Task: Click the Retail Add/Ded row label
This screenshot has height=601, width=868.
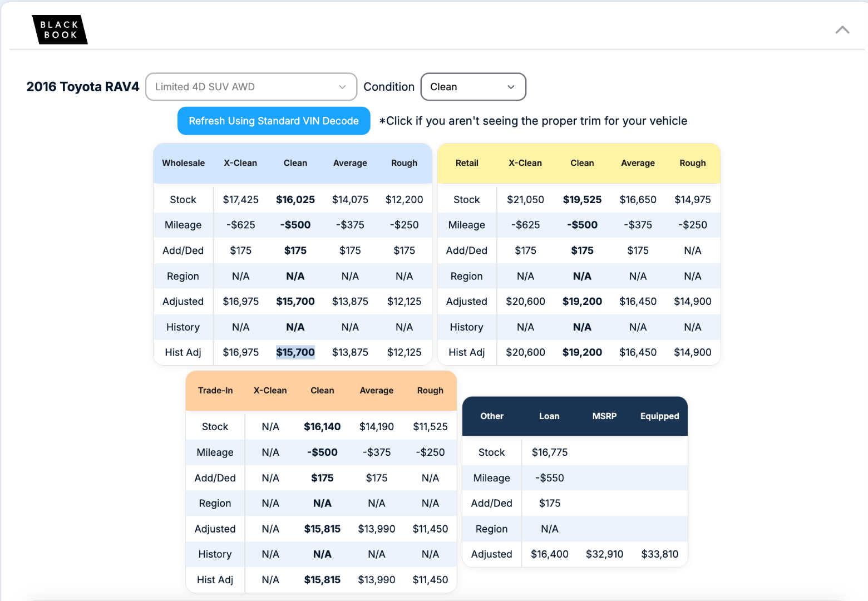Action: 467,251
